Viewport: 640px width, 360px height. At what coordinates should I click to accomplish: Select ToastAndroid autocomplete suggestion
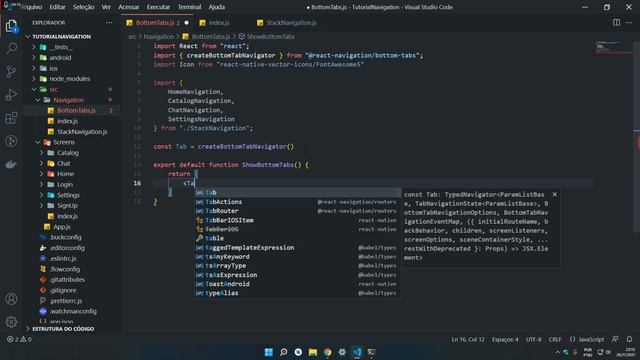(297, 284)
